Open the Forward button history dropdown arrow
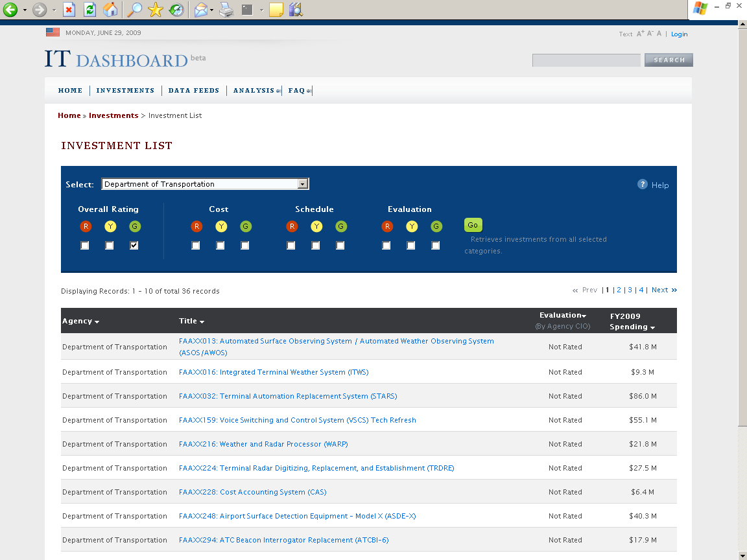The image size is (747, 560). tap(54, 10)
